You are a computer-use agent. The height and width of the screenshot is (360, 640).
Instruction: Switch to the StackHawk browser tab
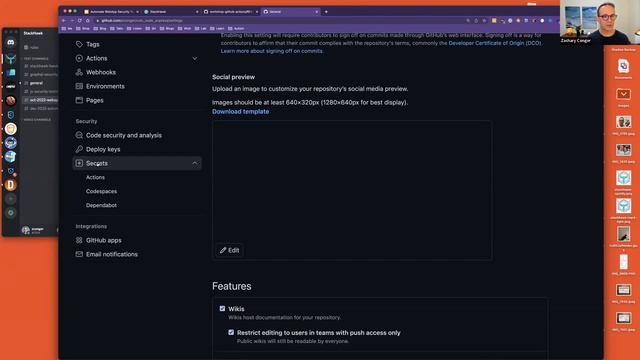pyautogui.click(x=171, y=12)
